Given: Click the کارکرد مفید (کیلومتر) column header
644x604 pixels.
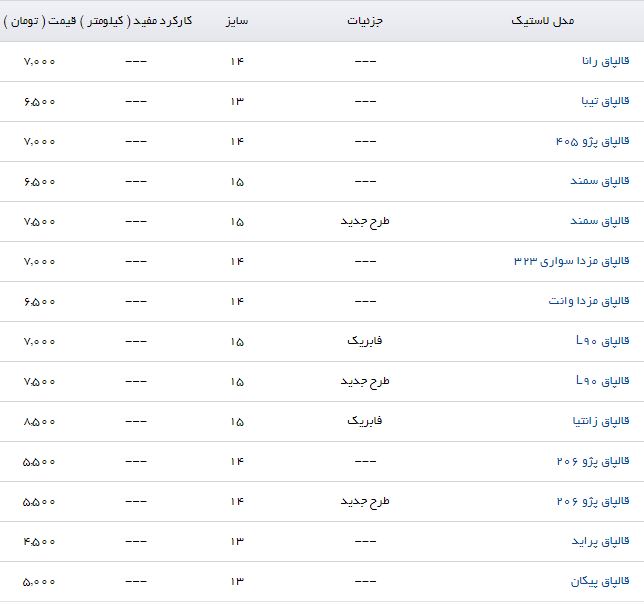Looking at the screenshot, I should 136,21.
